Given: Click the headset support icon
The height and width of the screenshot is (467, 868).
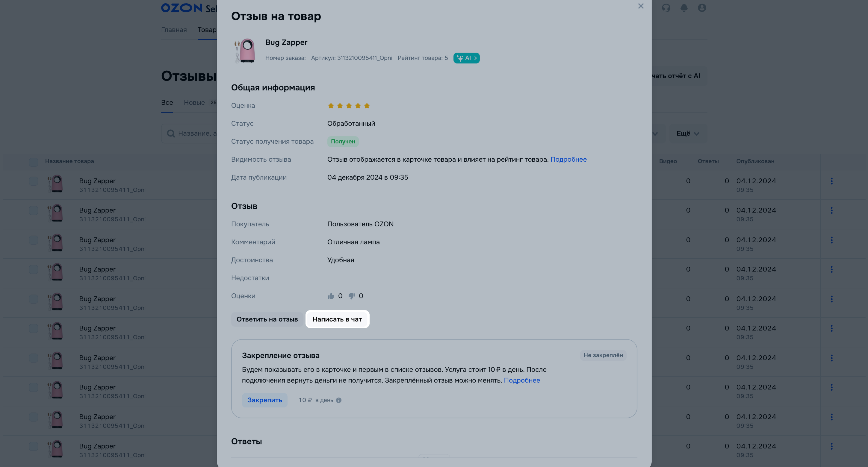Looking at the screenshot, I should point(666,8).
